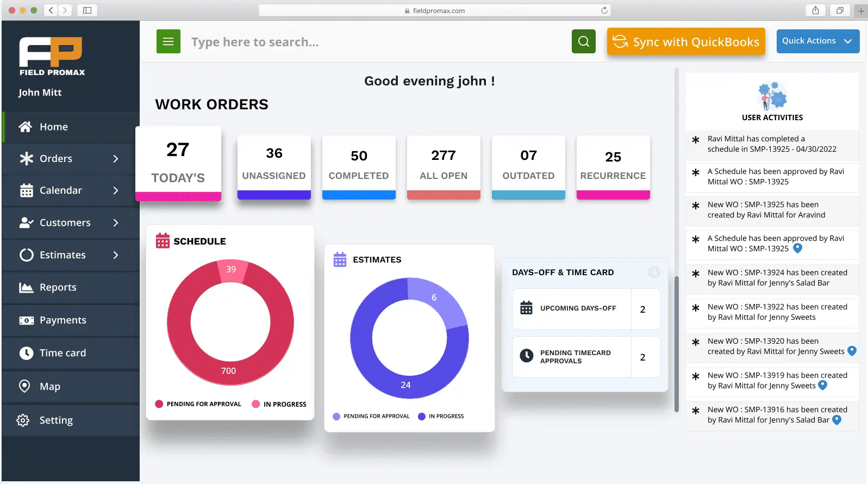Open the 07 Outdated work orders card
Screen dimensions: 868x484
[x=528, y=167]
